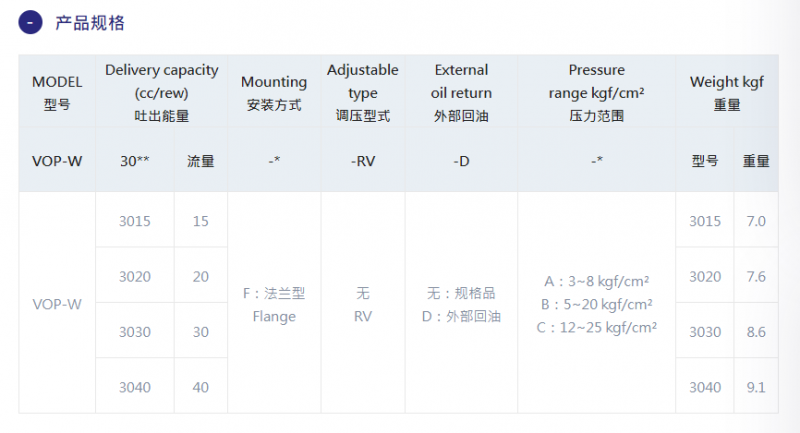Select the D：外部回油 option text

pos(461,316)
